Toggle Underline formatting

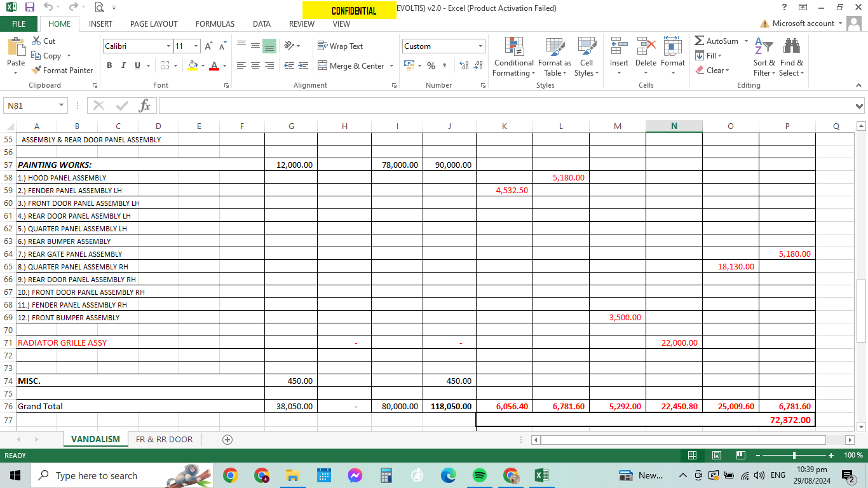(x=137, y=65)
